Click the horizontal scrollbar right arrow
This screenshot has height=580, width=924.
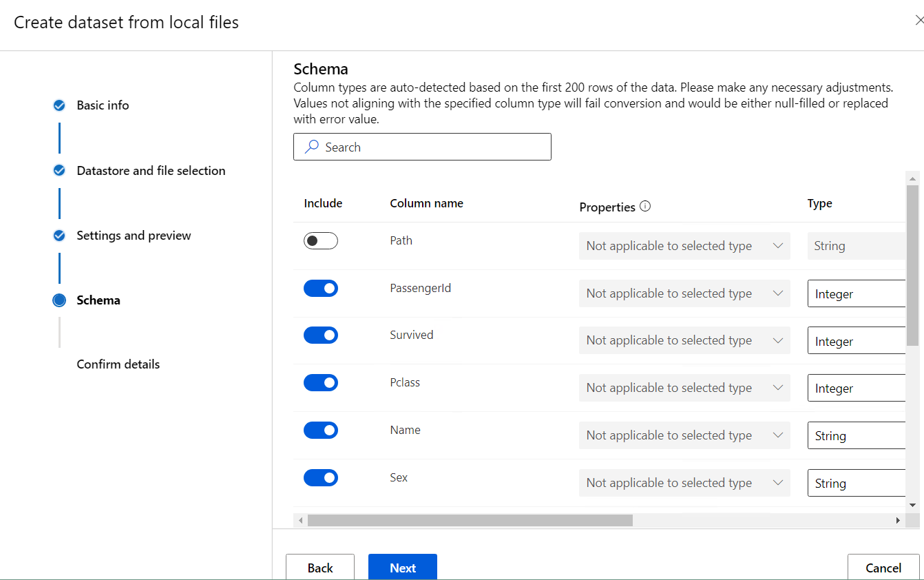click(x=898, y=521)
